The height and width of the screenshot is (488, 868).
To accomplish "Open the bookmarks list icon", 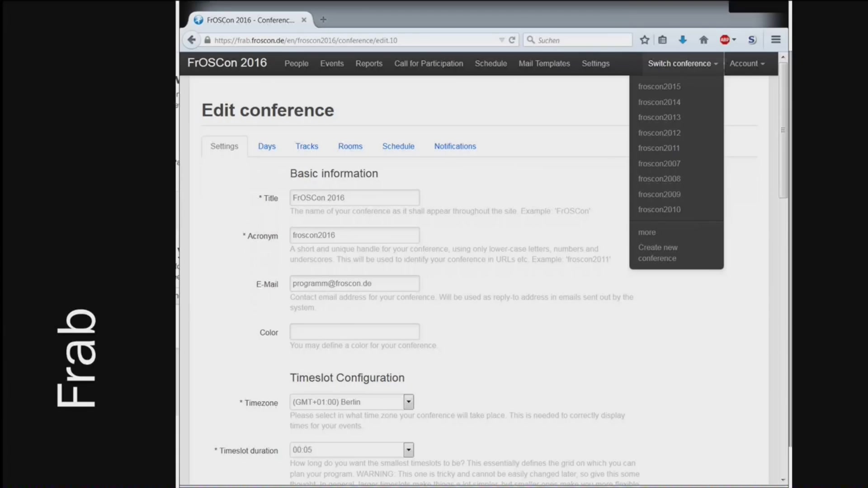I will click(663, 40).
